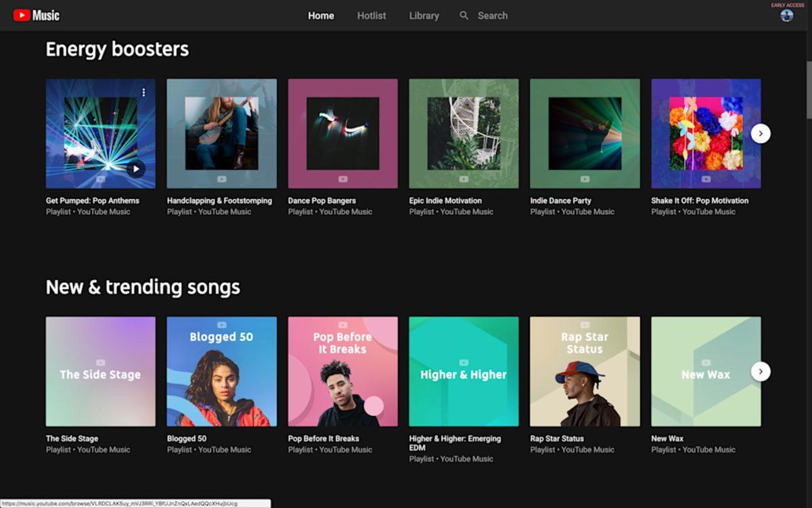Open the Library tab
812x508 pixels.
[x=423, y=15]
